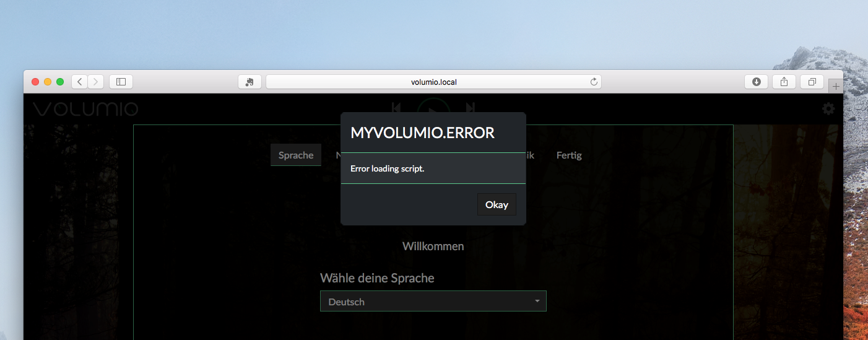Image resolution: width=868 pixels, height=340 pixels.
Task: Click the 'Error loading script.' message
Action: click(x=388, y=168)
